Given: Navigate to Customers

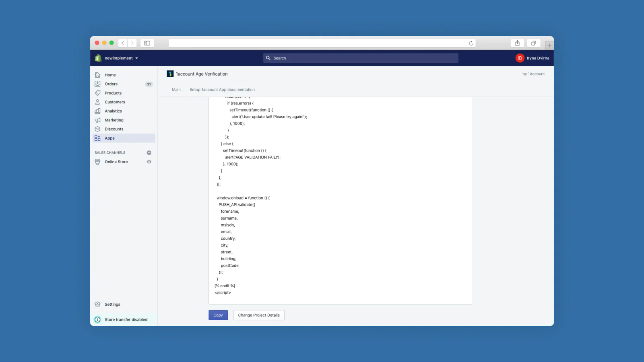Looking at the screenshot, I should pyautogui.click(x=115, y=102).
